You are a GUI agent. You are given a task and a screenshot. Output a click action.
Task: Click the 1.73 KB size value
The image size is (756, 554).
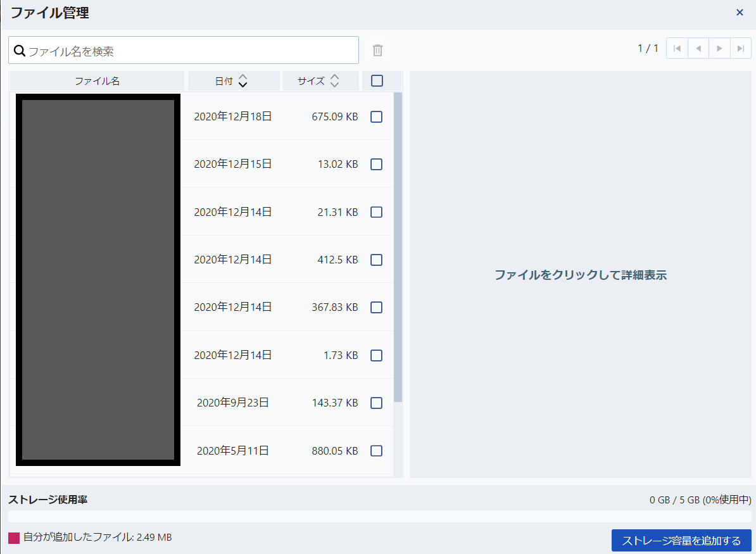pyautogui.click(x=341, y=355)
